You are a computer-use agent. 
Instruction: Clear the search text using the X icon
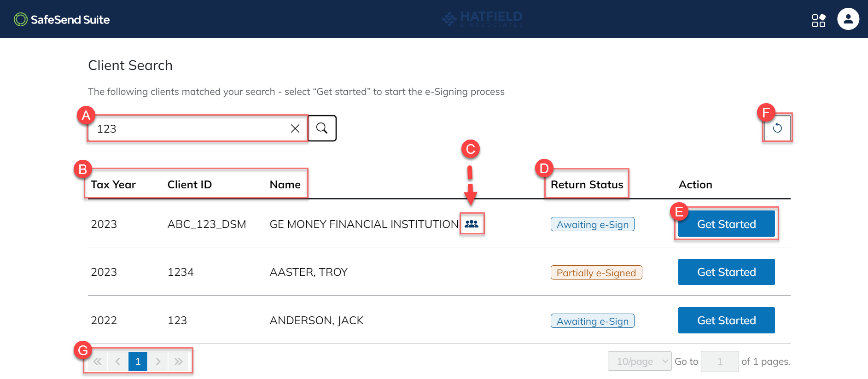pyautogui.click(x=295, y=128)
